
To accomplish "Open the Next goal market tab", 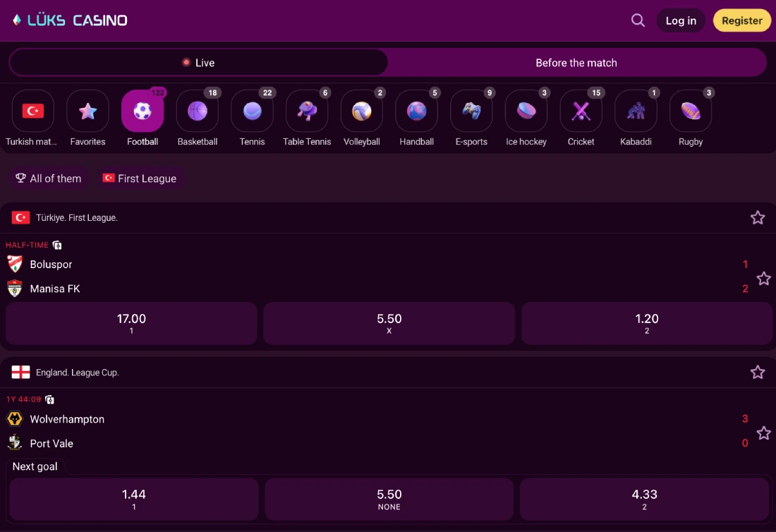I will (35, 466).
